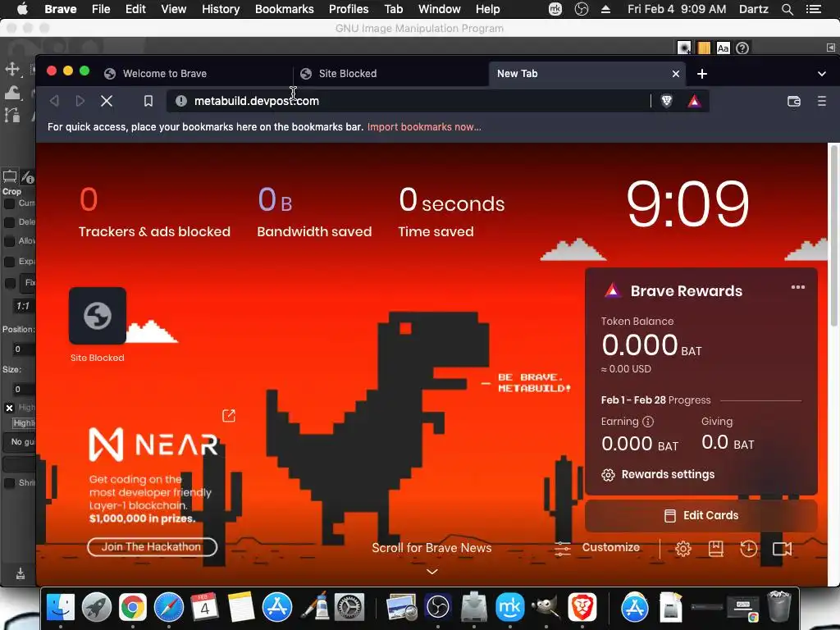Click GIMP Highlight opacity slider
Screen dimensions: 840x630
click(24, 423)
